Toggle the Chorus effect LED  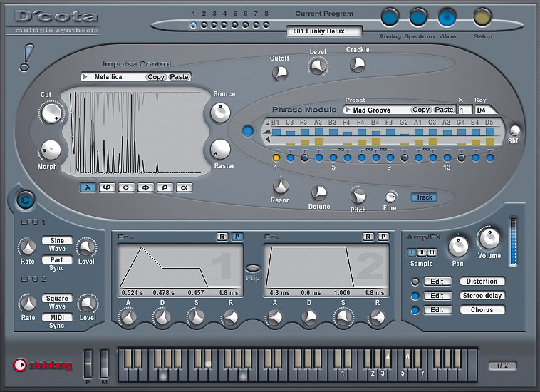pos(415,310)
